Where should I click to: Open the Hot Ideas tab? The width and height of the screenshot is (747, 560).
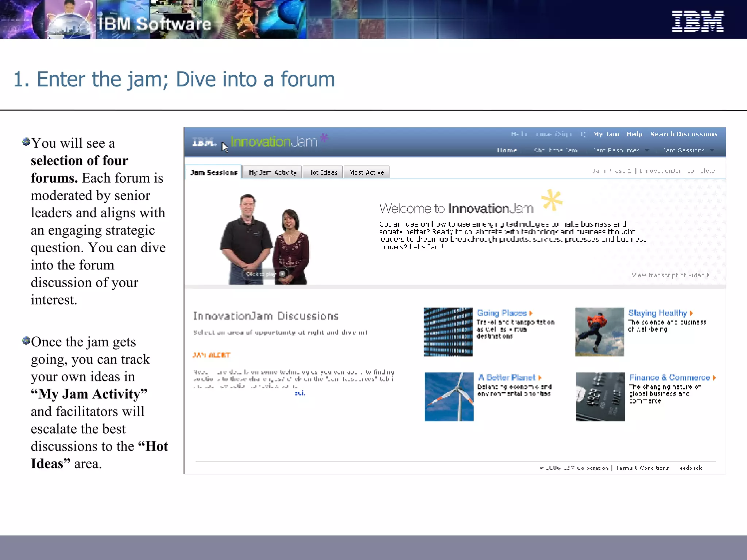pyautogui.click(x=324, y=172)
